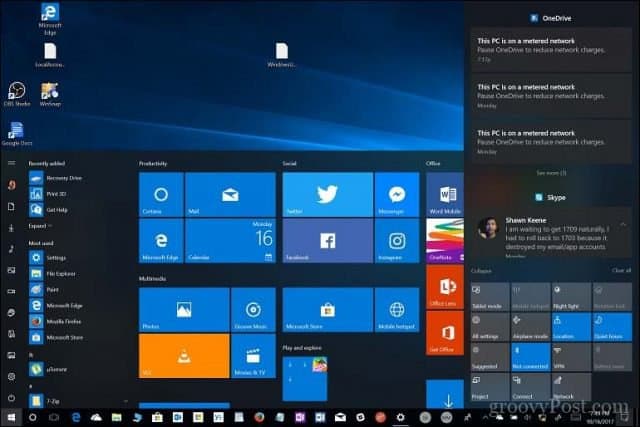This screenshot has height=427, width=640.
Task: Launch the Word Mobile tile
Action: coord(445,194)
